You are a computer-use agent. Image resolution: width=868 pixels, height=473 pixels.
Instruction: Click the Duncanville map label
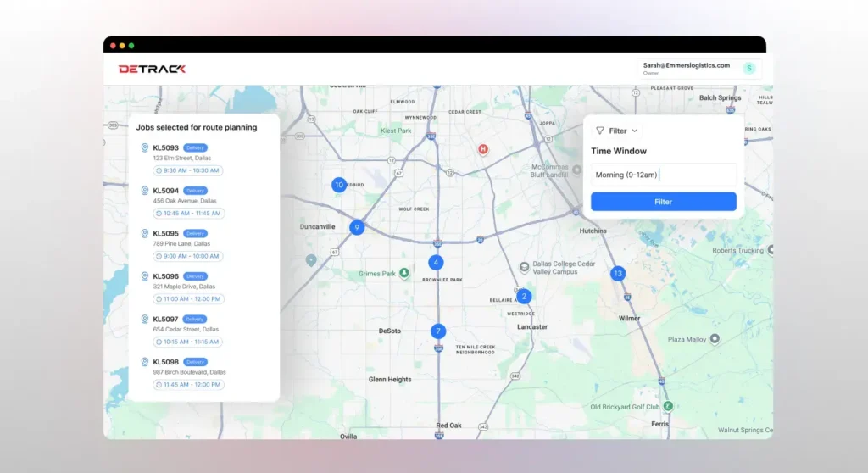(x=317, y=226)
